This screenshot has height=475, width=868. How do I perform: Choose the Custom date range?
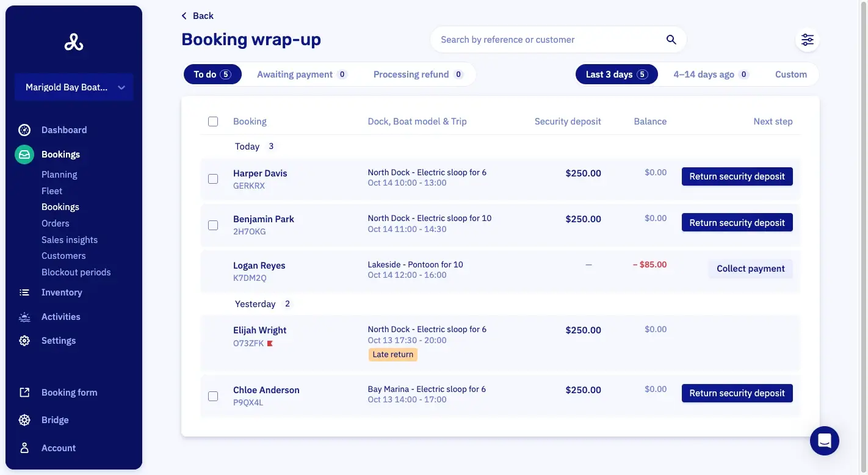click(791, 74)
